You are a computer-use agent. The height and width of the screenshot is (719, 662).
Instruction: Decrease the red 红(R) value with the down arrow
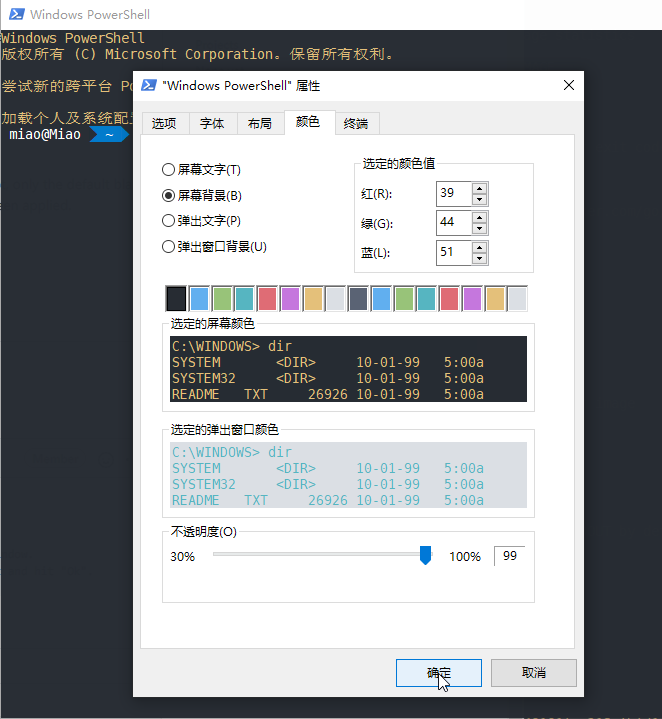click(480, 199)
